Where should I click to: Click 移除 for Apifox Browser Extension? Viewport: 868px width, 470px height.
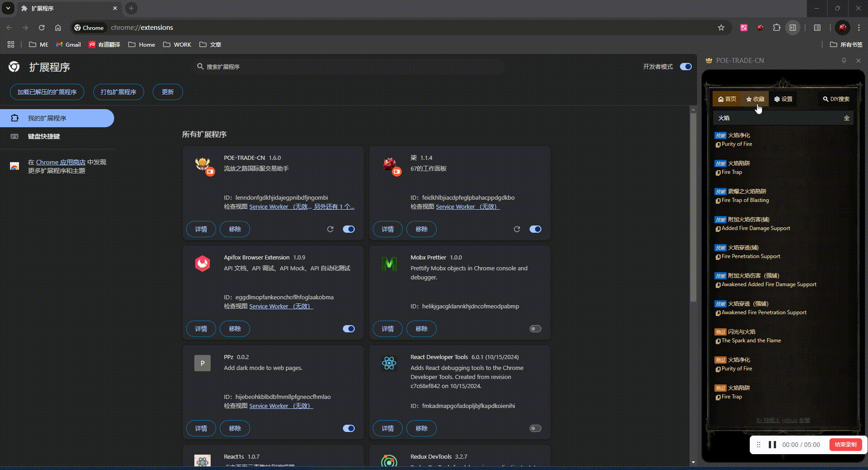coord(235,329)
